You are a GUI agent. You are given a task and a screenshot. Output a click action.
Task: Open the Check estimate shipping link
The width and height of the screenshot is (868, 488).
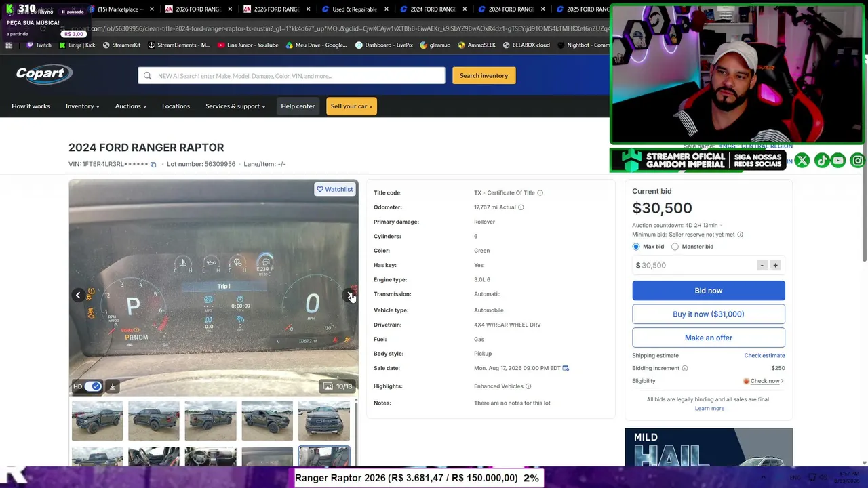click(x=764, y=356)
